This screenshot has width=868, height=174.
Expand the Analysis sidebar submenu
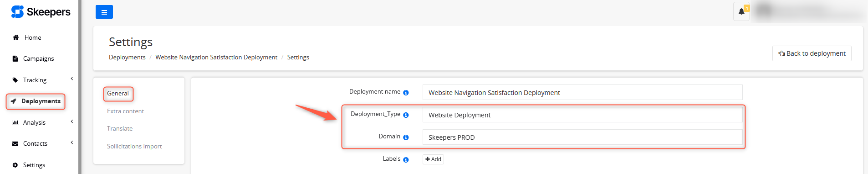coord(72,121)
